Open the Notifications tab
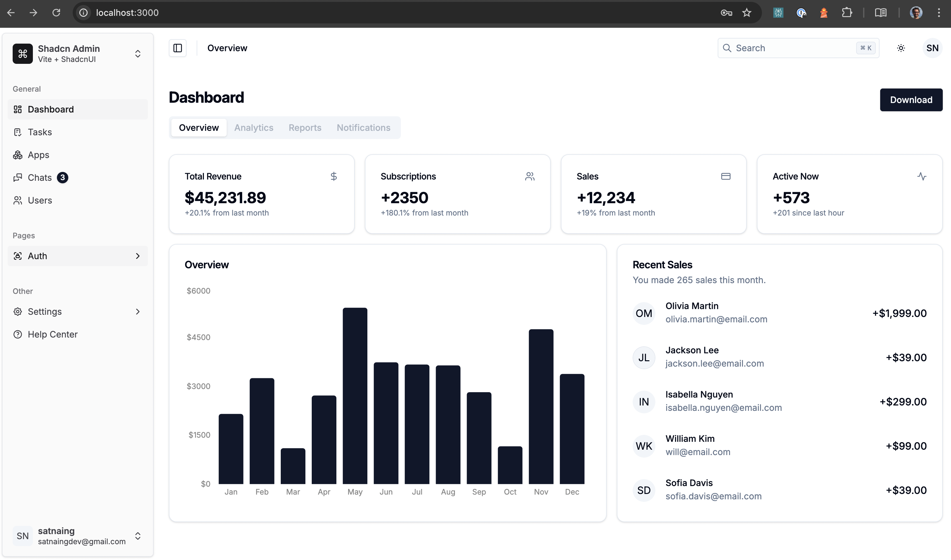The width and height of the screenshot is (951, 560). [x=363, y=128]
